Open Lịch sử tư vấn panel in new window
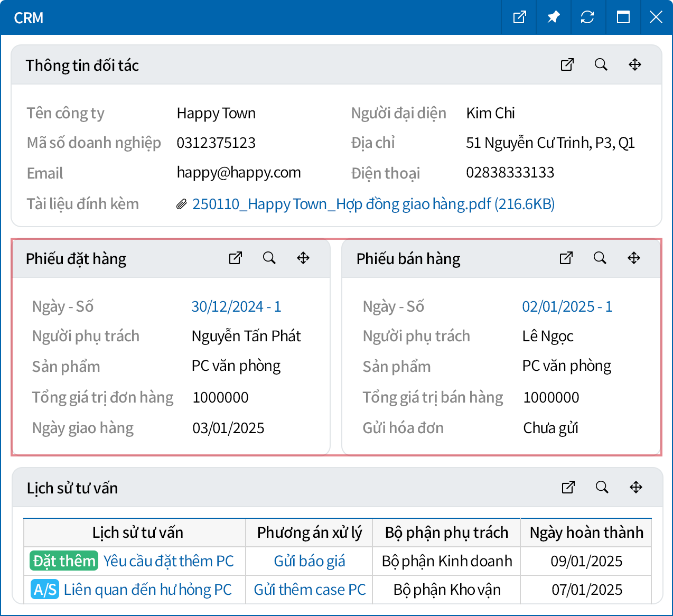Screen dimensions: 673x616 click(x=568, y=487)
